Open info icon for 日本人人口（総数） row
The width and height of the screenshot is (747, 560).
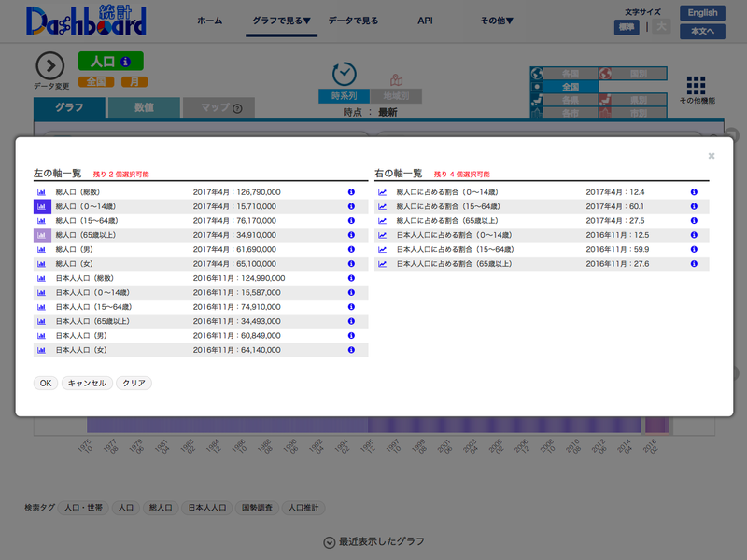click(x=351, y=278)
